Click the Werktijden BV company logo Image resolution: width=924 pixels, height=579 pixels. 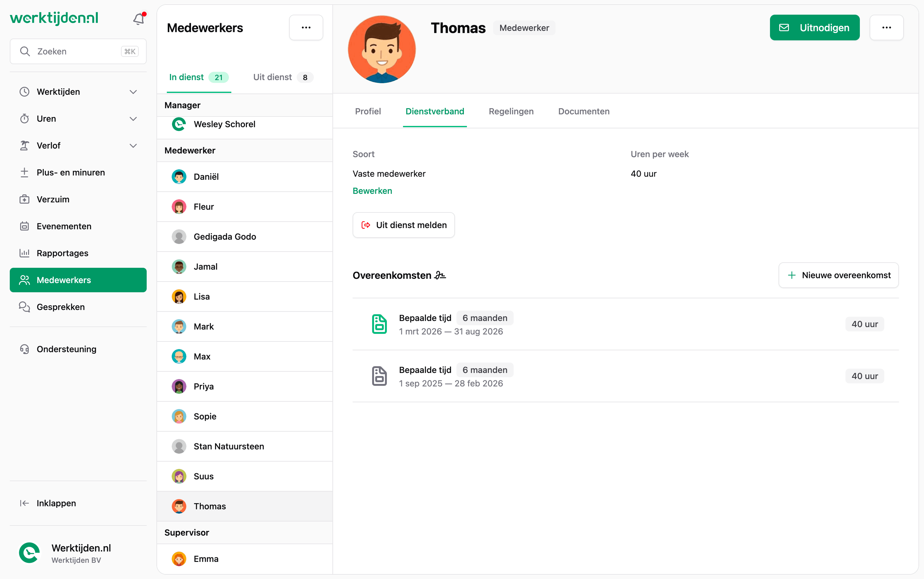[29, 553]
